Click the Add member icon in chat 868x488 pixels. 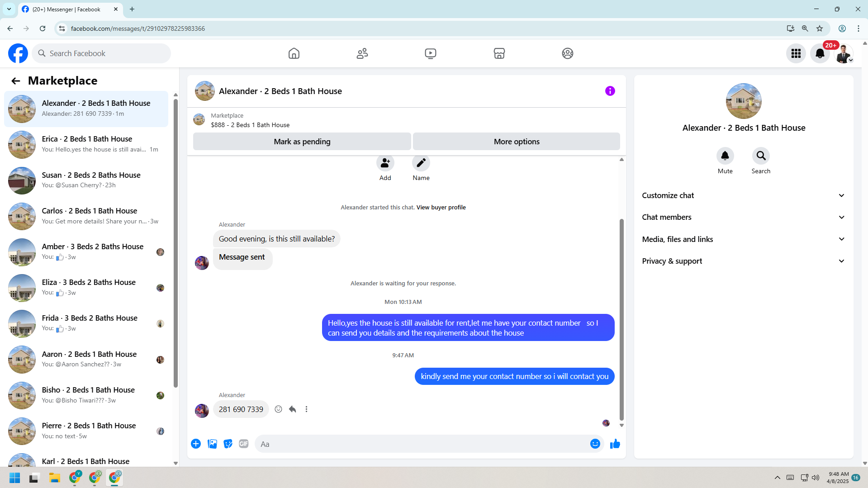pyautogui.click(x=385, y=163)
